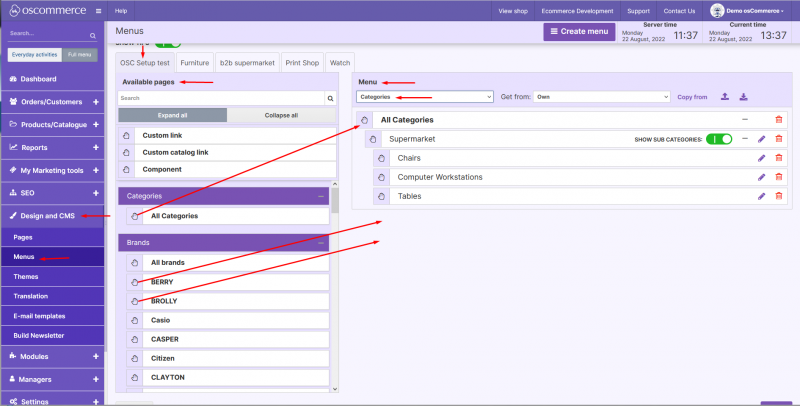800x406 pixels.
Task: Open Themes under Design and CMS
Action: pos(26,276)
